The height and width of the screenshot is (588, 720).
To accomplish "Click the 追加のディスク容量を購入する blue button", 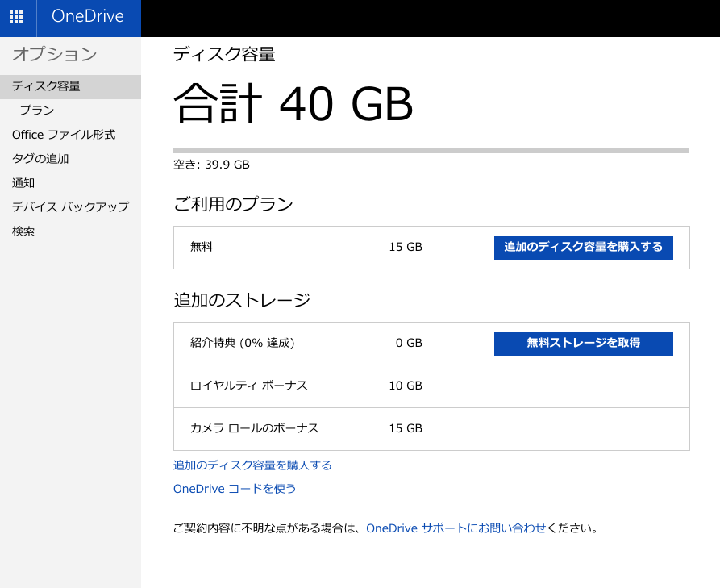I will pos(583,247).
